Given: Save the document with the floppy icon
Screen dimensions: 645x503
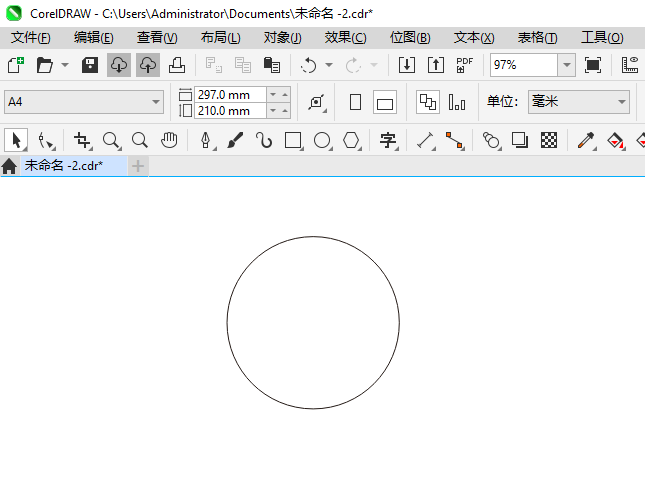Looking at the screenshot, I should point(90,65).
